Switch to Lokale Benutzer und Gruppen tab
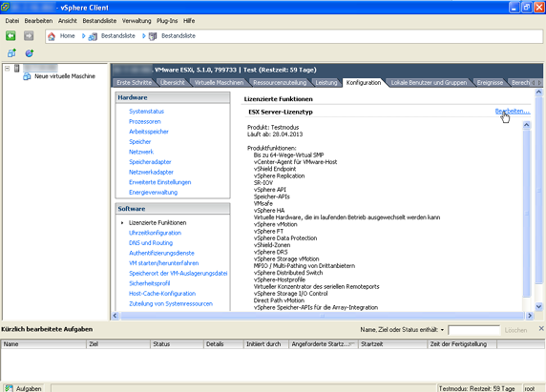The image size is (546, 392). [429, 83]
